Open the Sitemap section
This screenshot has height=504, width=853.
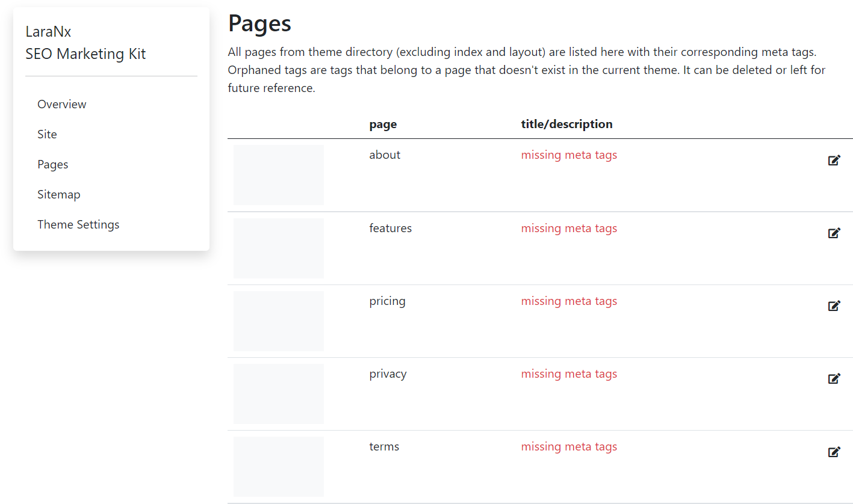pyautogui.click(x=58, y=194)
